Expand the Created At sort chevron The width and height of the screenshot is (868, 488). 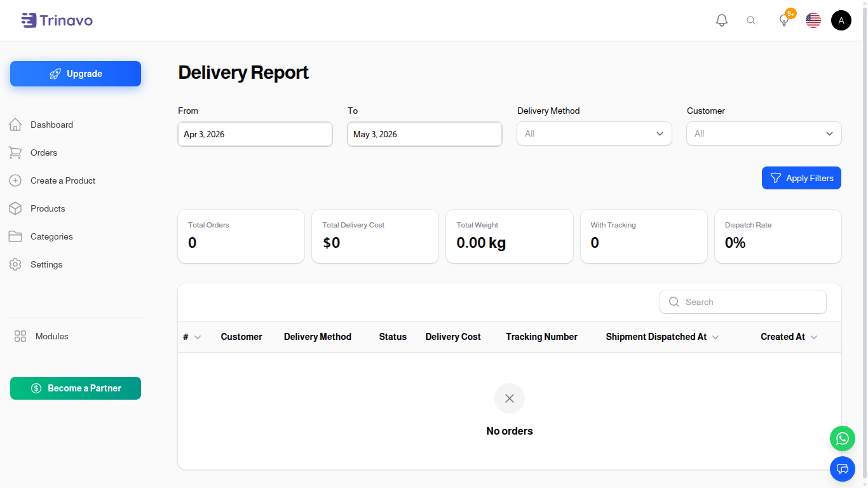(814, 337)
